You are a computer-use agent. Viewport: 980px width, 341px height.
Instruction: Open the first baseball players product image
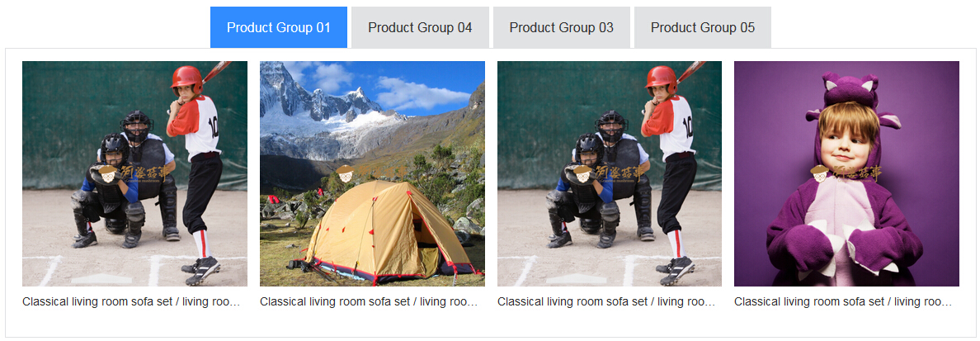[135, 173]
